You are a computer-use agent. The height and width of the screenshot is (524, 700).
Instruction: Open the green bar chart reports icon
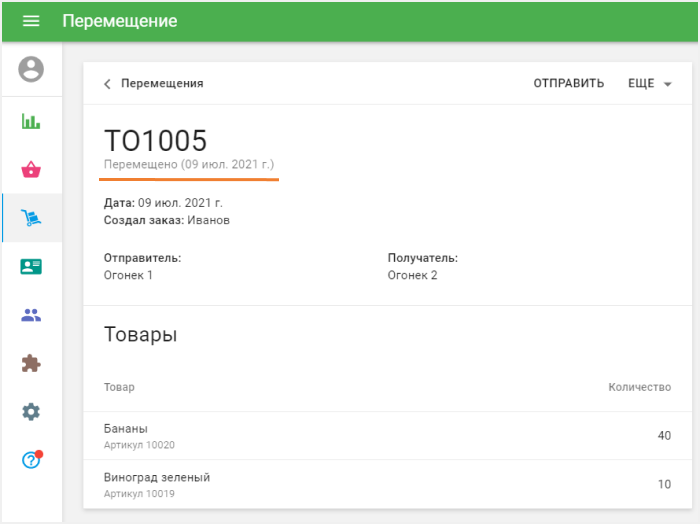tap(31, 121)
